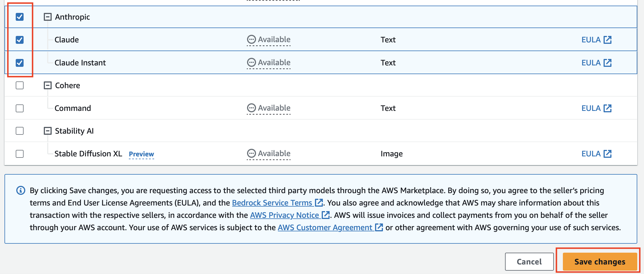Click external link icon beside Stable Diffusion EULA
The height and width of the screenshot is (274, 644).
[608, 154]
